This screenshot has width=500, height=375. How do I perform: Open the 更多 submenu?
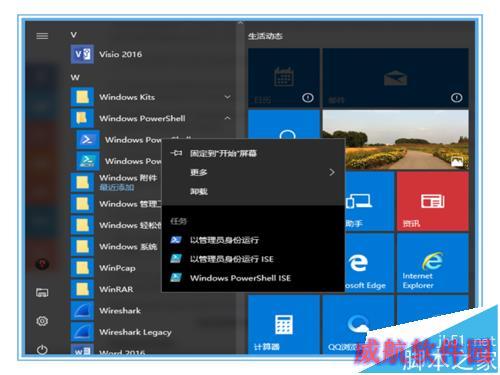(x=253, y=172)
